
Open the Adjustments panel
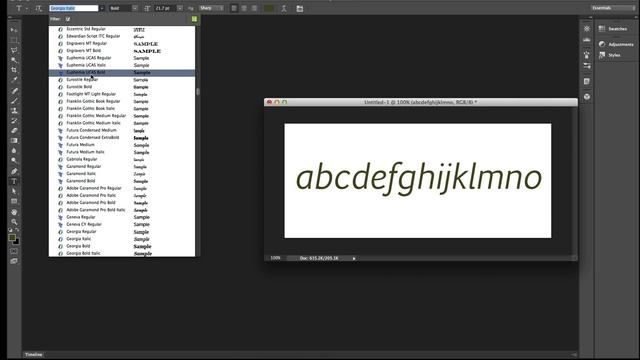[x=616, y=44]
